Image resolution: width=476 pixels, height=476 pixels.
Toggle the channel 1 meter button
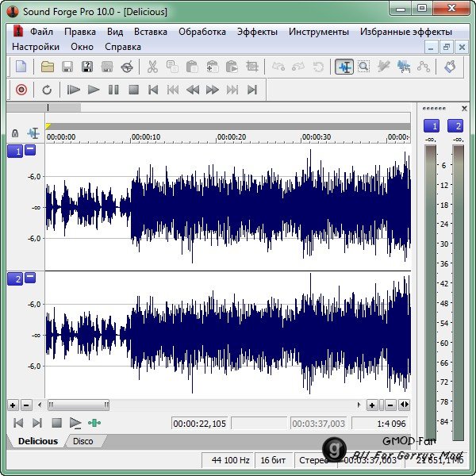pyautogui.click(x=432, y=125)
